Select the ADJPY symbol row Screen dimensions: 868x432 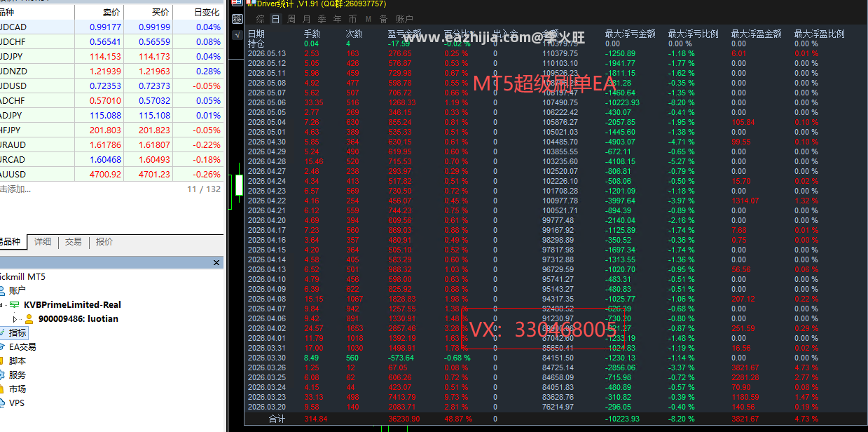coord(112,115)
